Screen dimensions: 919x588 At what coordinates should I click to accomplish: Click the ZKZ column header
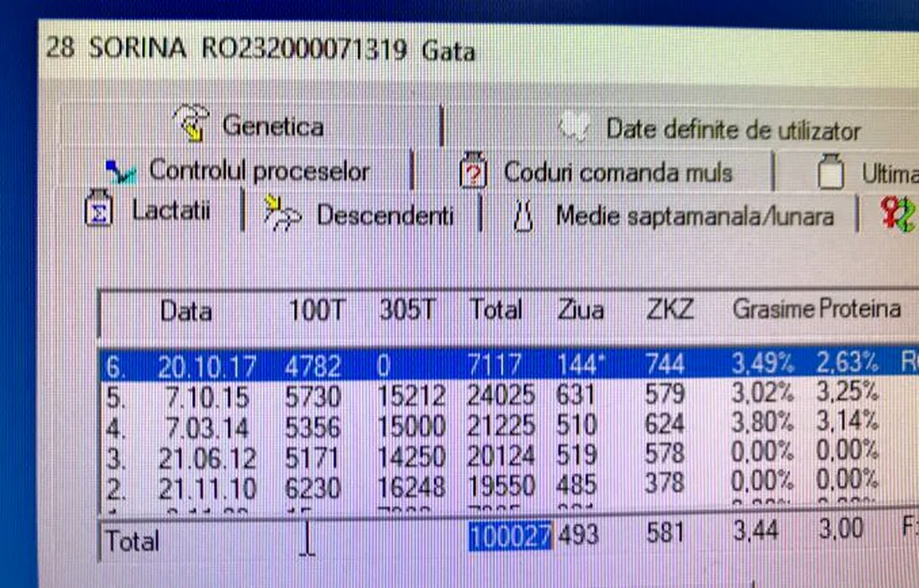point(670,309)
